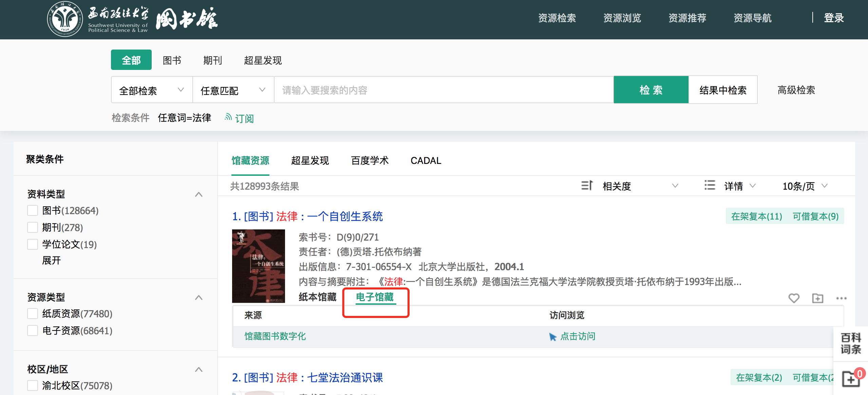Open the 全部检索 search field dropdown
The width and height of the screenshot is (868, 395).
(x=152, y=90)
